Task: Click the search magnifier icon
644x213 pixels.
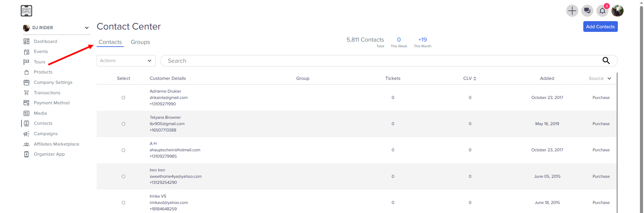Action: pyautogui.click(x=606, y=61)
